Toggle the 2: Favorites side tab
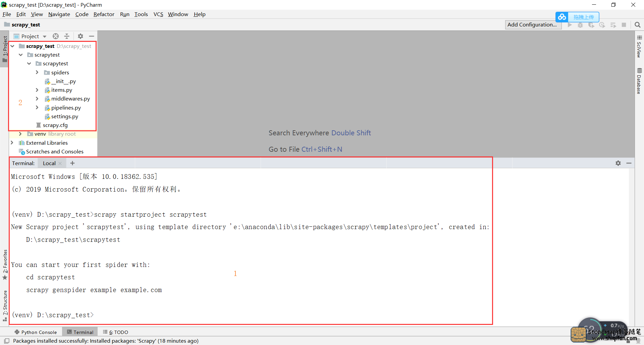Screen dimensions: 644x345 coord(5,265)
